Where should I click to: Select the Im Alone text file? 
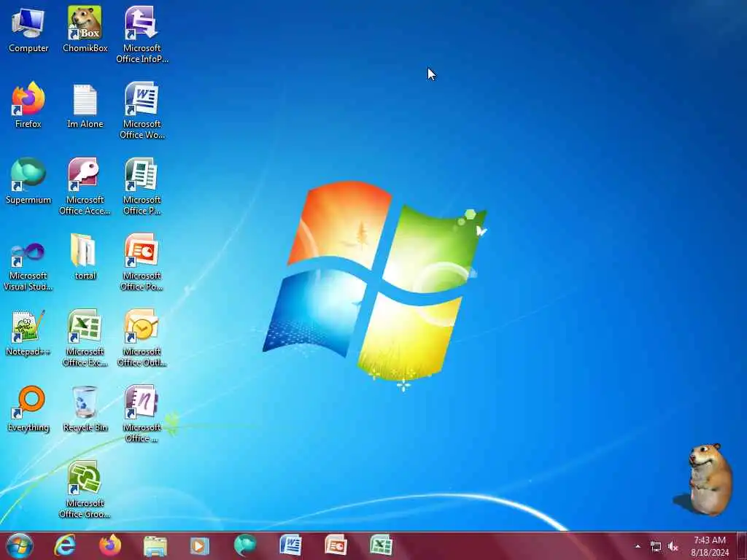(85, 105)
